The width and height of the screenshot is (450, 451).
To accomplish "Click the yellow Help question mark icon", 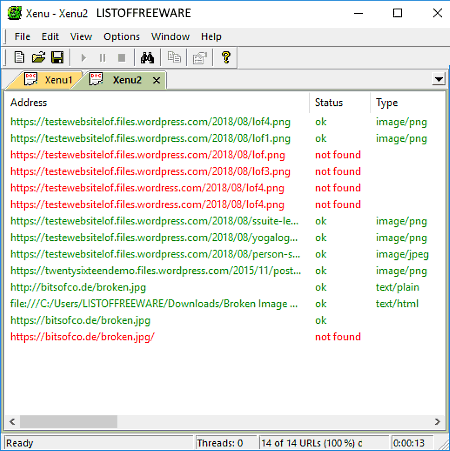I will tap(226, 57).
